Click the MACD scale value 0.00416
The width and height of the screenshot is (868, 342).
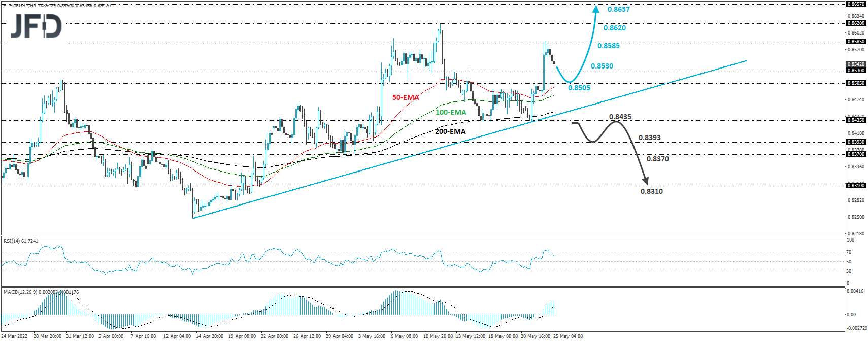pyautogui.click(x=855, y=291)
